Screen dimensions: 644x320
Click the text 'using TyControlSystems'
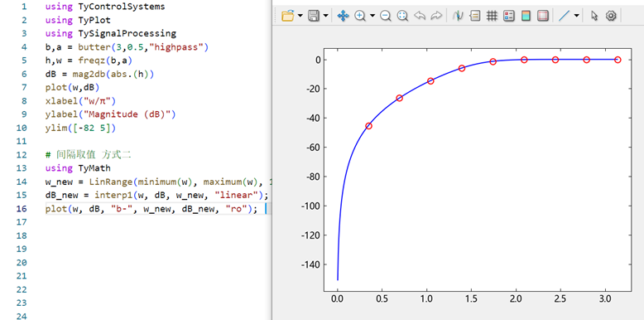(x=105, y=7)
